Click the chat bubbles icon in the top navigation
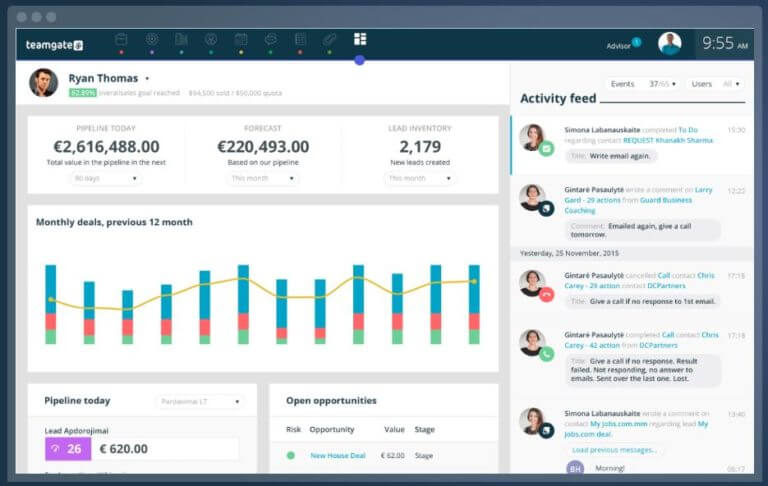Image resolution: width=768 pixels, height=486 pixels. click(x=271, y=40)
